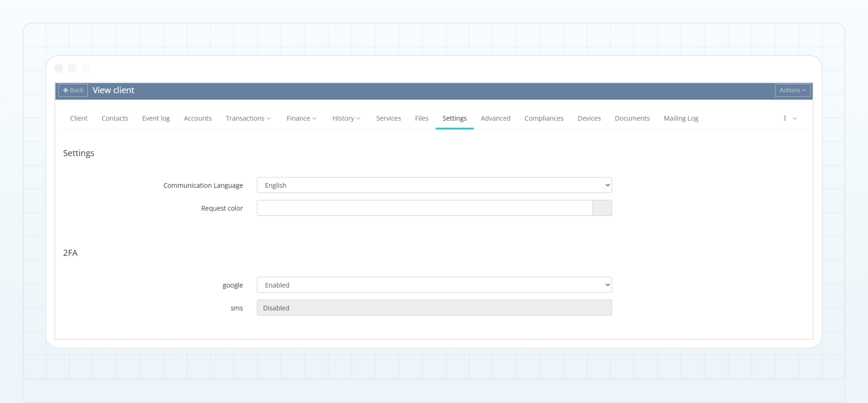View the Devices tab
868x403 pixels.
click(589, 118)
